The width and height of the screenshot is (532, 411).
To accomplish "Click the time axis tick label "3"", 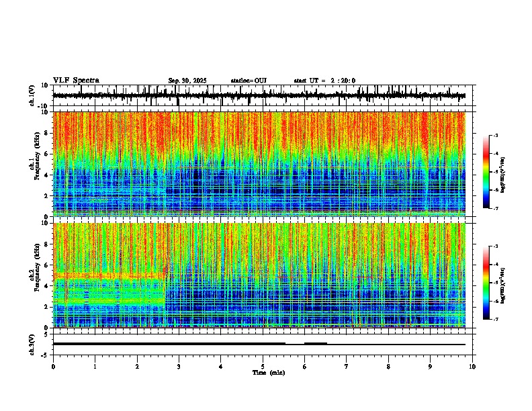I will point(179,367).
